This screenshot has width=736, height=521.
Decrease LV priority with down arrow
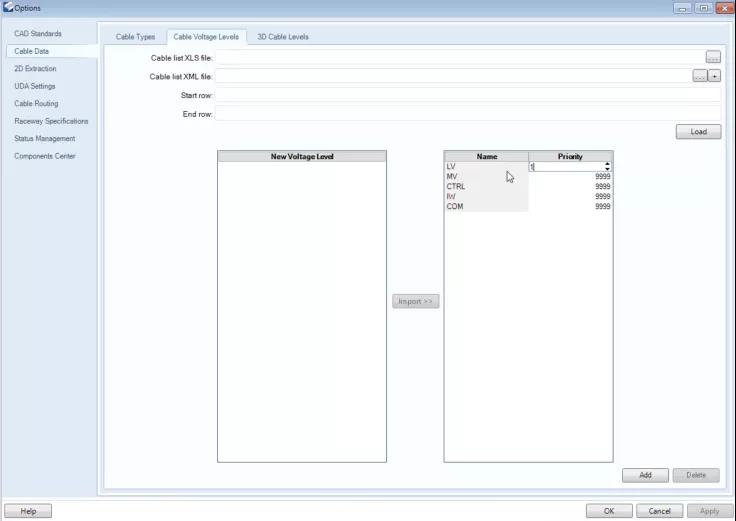pyautogui.click(x=607, y=169)
